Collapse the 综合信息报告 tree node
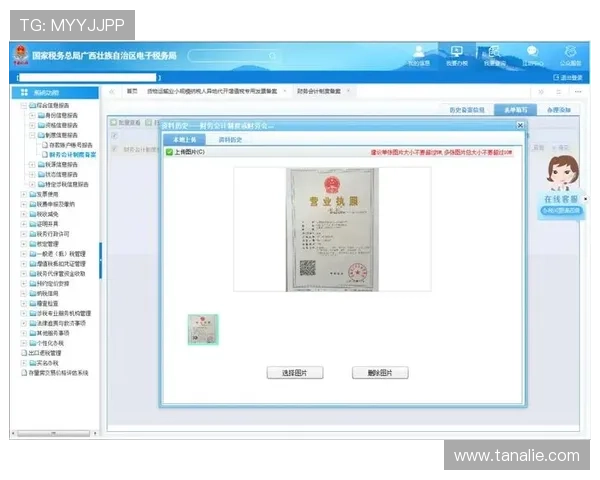 coord(24,105)
